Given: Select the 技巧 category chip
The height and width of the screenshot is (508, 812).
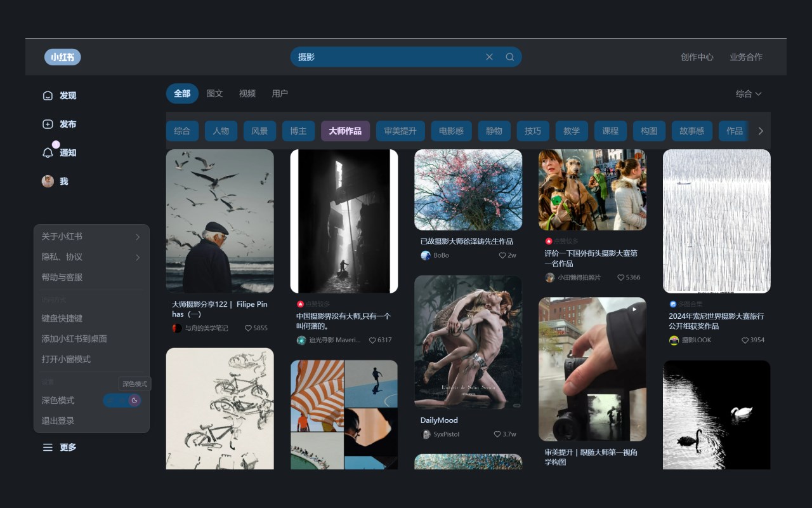Looking at the screenshot, I should (x=533, y=131).
